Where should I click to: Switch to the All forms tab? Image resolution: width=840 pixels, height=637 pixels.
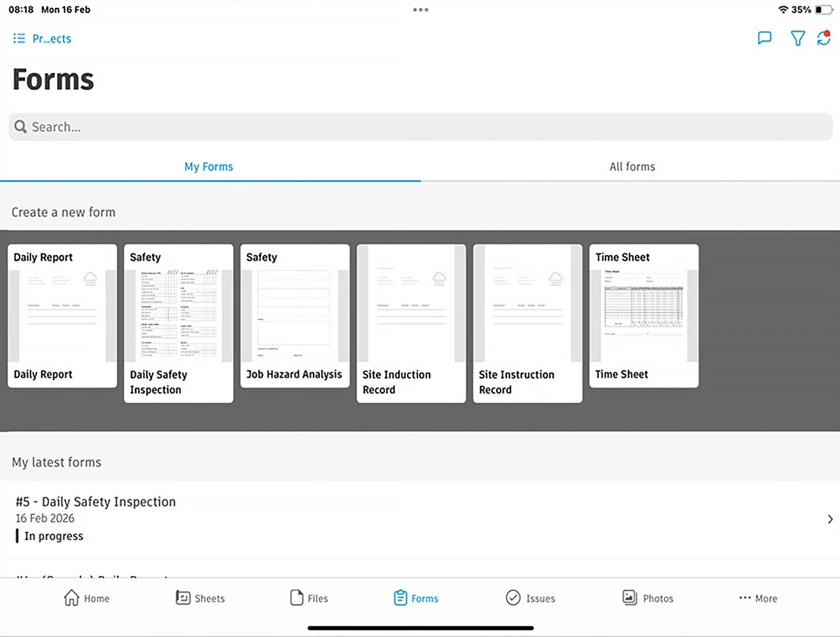coord(632,167)
